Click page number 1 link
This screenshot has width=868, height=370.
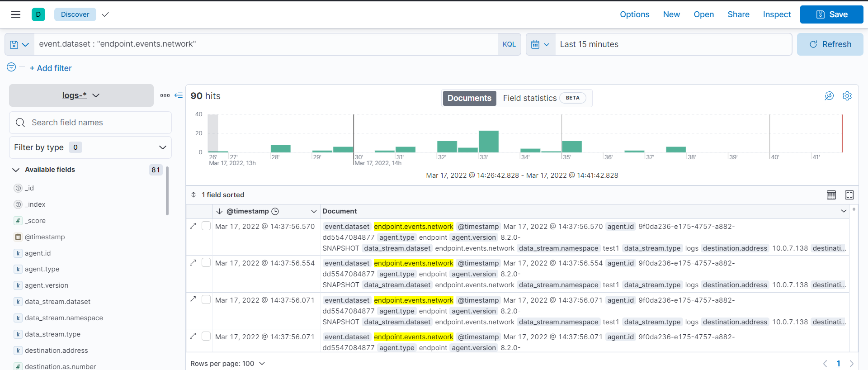(838, 364)
